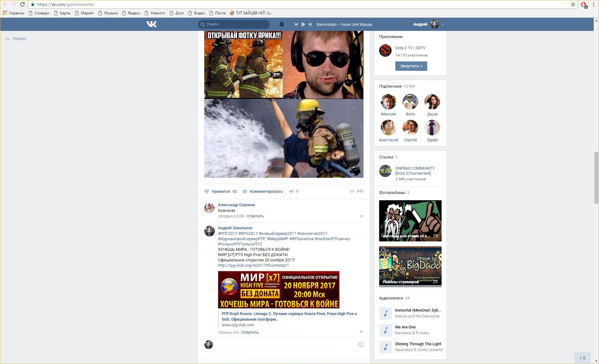Skip to previous track in header player
Image resolution: width=599 pixels, height=364 pixels.
[296, 24]
